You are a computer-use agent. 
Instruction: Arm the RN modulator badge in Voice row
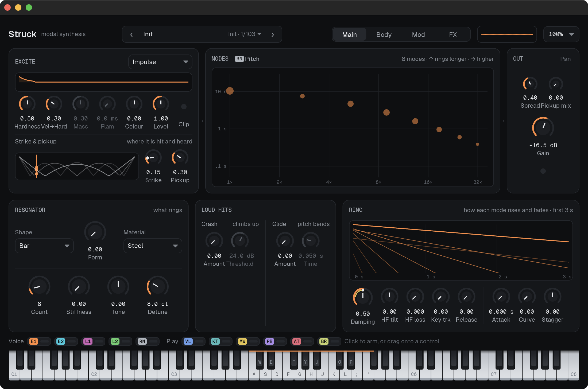pos(142,341)
